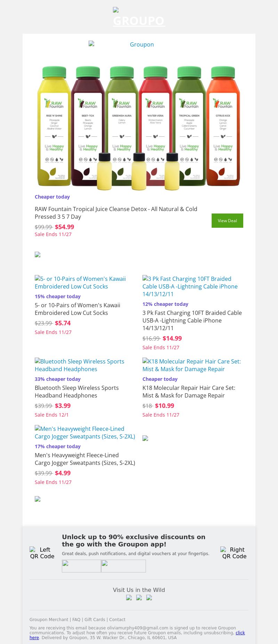This screenshot has width=278, height=644.
Task: Open the first social media icon
Action: tap(129, 597)
